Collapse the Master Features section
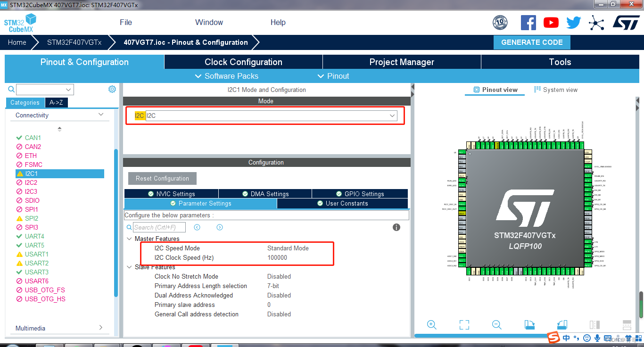644x347 pixels. [129, 239]
